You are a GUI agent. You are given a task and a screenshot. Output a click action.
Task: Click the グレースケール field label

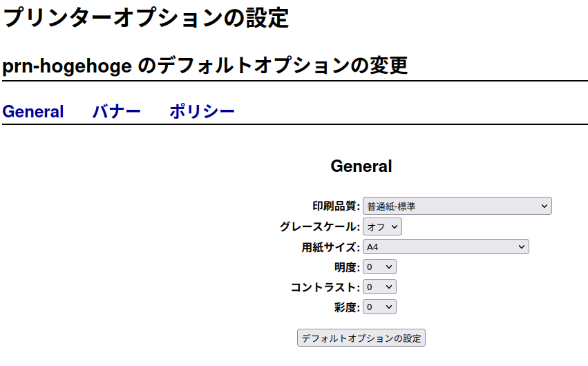[319, 227]
